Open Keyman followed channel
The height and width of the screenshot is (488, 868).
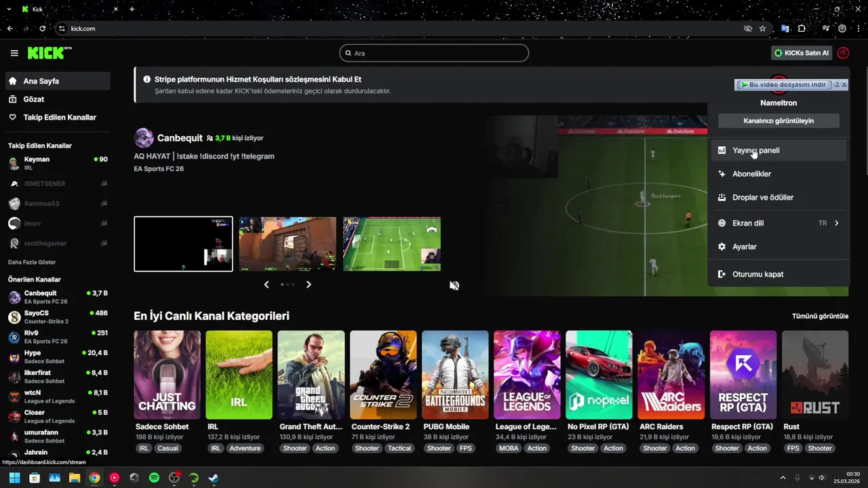pos(58,163)
